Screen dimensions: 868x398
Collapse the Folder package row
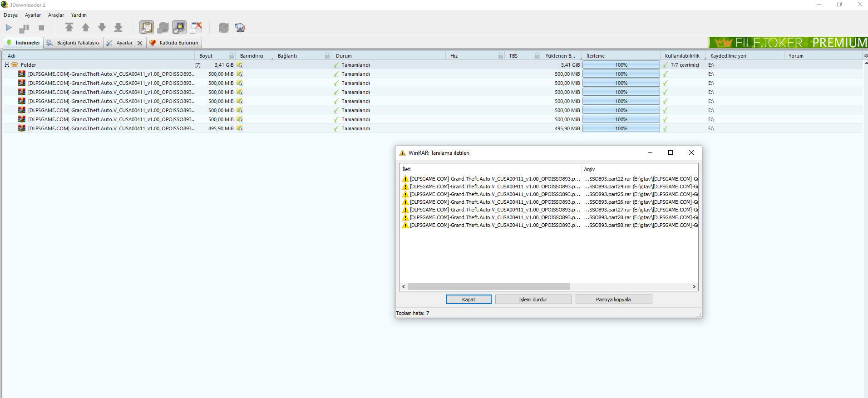coord(7,65)
